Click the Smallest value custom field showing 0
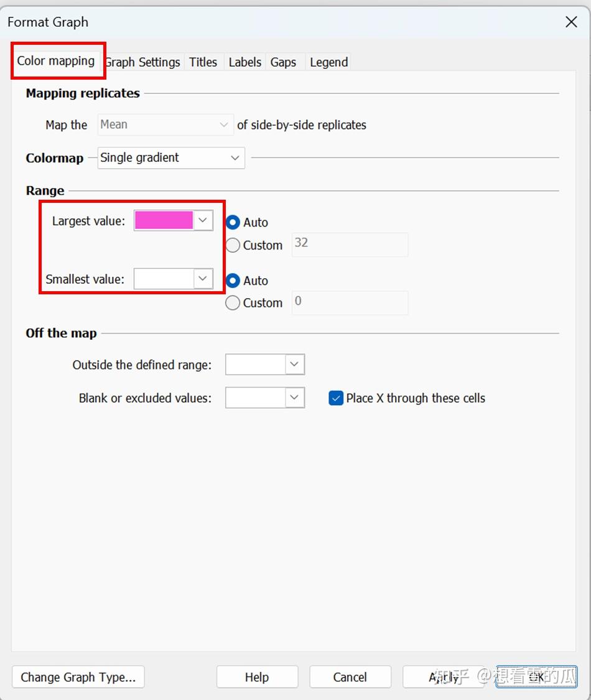 click(x=350, y=302)
